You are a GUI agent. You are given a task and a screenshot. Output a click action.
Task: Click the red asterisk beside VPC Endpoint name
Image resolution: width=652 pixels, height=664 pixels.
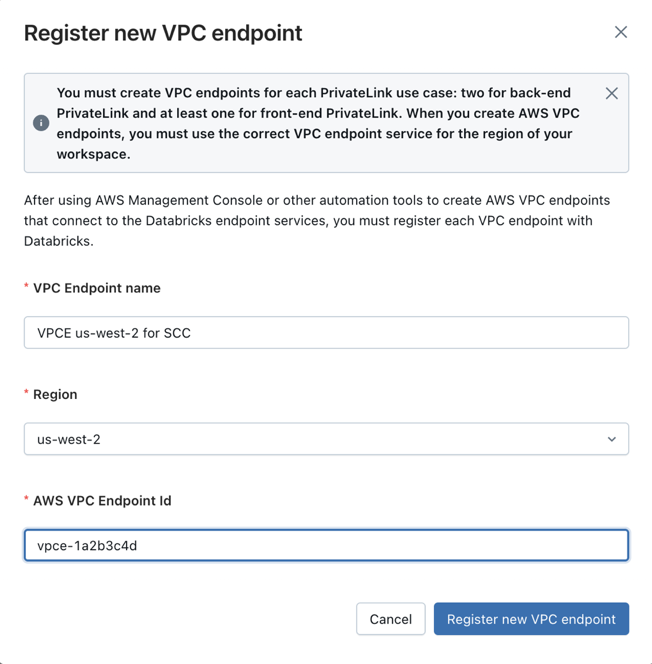pos(27,288)
